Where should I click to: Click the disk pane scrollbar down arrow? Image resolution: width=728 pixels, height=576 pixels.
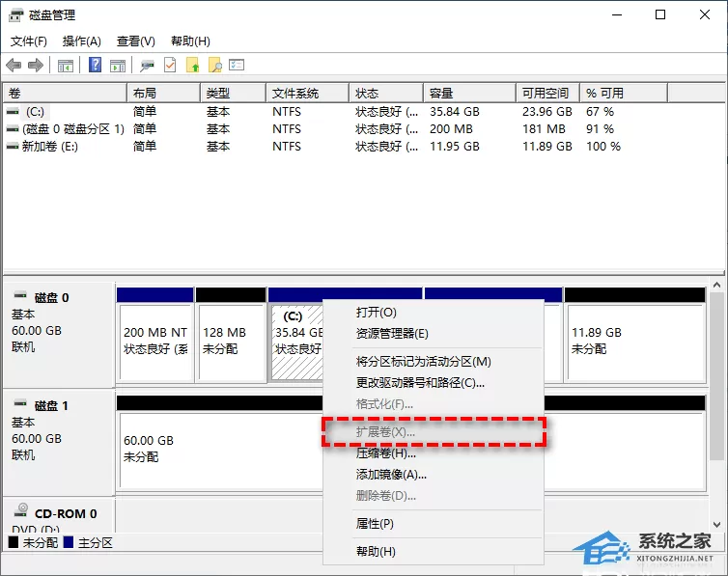point(716,525)
